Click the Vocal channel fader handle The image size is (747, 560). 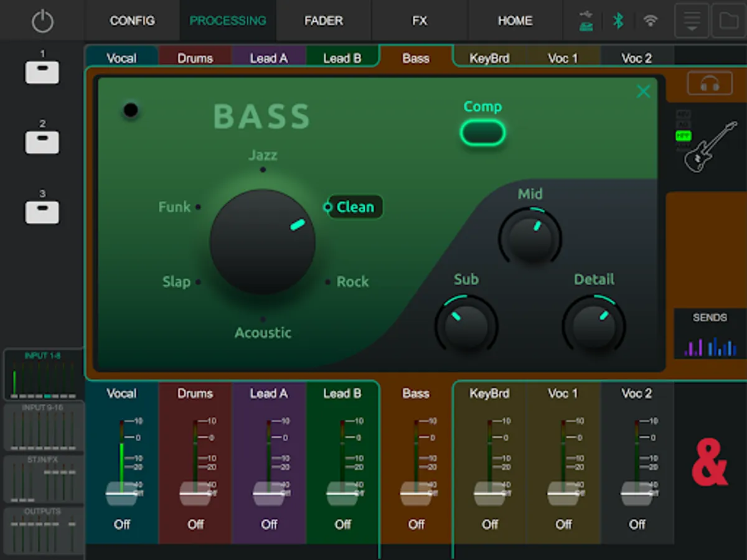tap(121, 493)
